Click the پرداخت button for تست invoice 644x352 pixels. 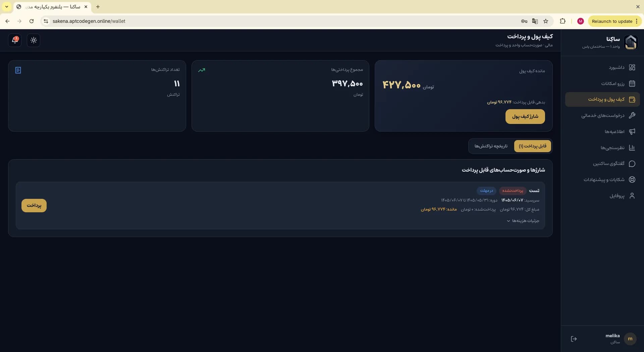(x=34, y=206)
